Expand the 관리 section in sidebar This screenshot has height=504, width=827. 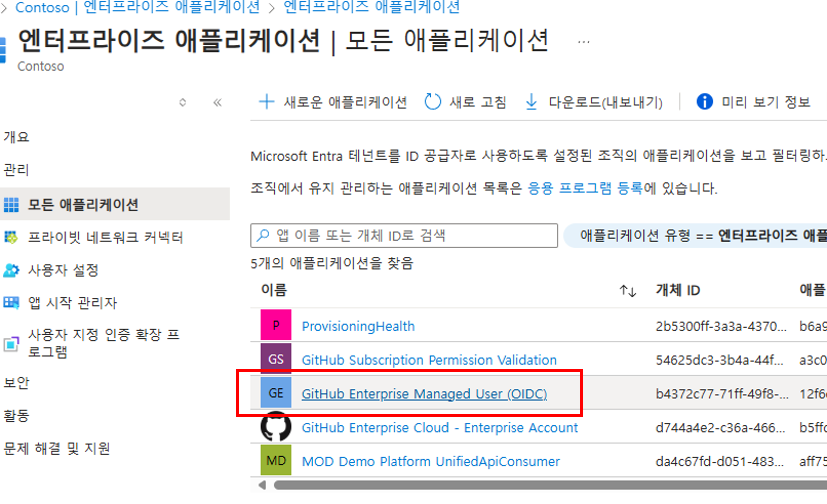(x=16, y=170)
